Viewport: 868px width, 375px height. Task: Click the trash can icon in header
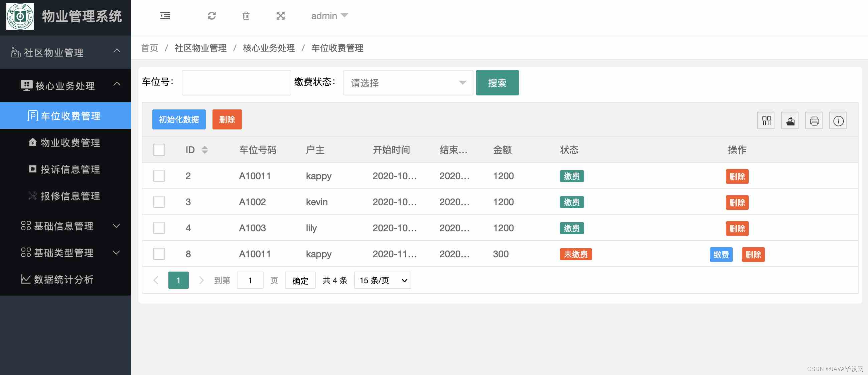click(x=246, y=16)
